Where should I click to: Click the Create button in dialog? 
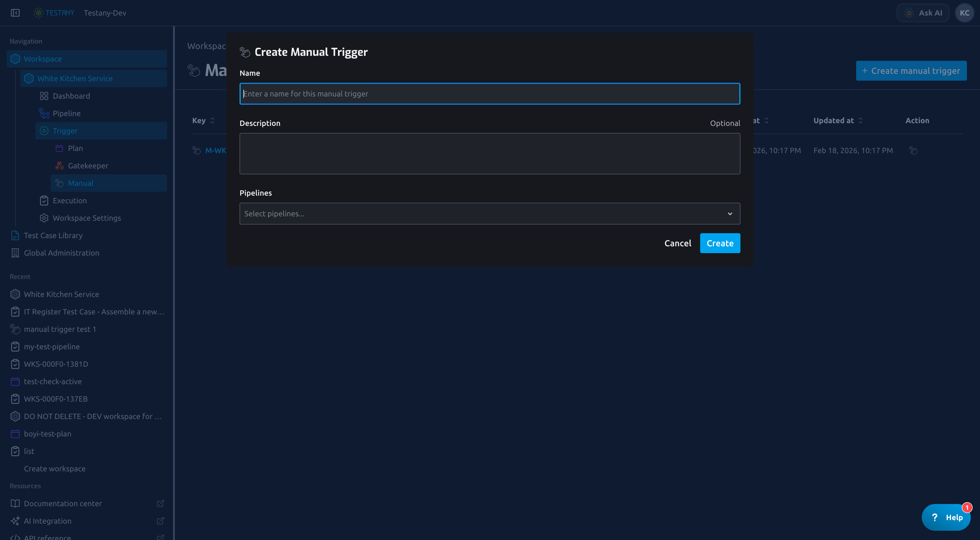pyautogui.click(x=720, y=243)
